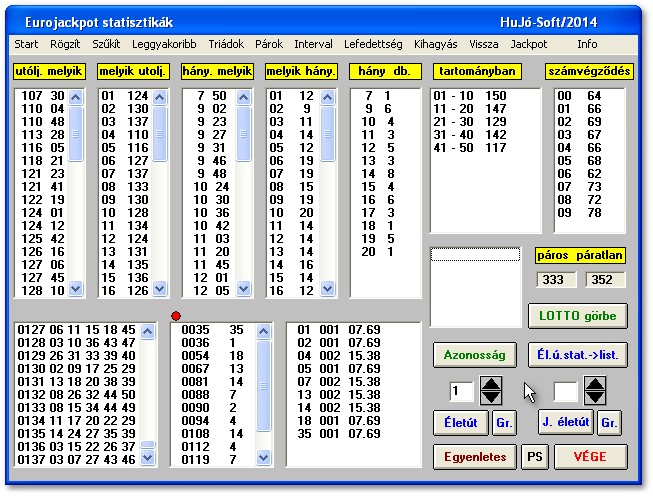Open the Rögzít menu

tap(65, 44)
